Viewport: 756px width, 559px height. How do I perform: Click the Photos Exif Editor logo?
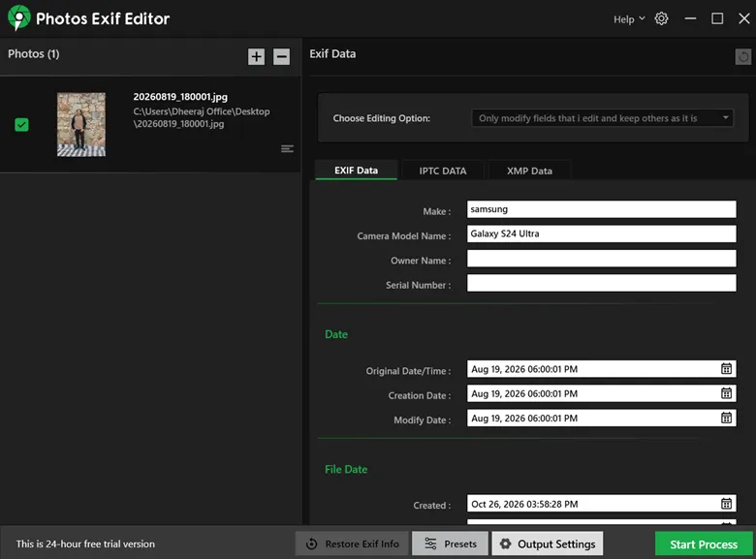pyautogui.click(x=18, y=17)
